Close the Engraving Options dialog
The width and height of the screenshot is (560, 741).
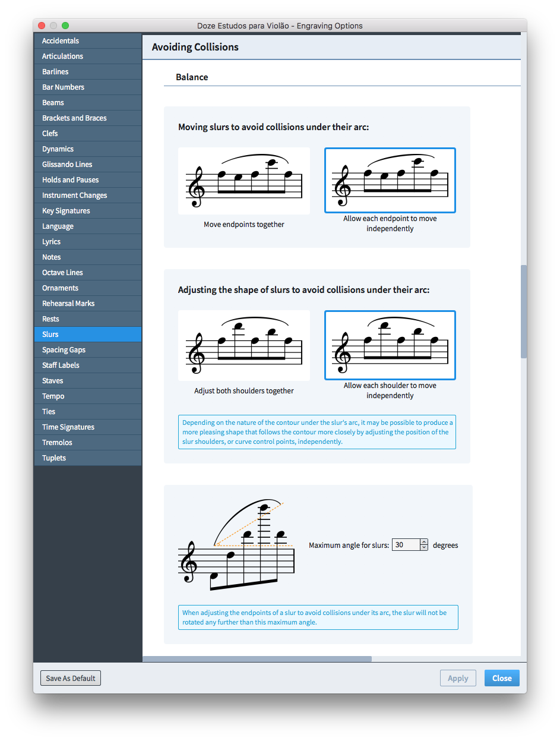(502, 678)
